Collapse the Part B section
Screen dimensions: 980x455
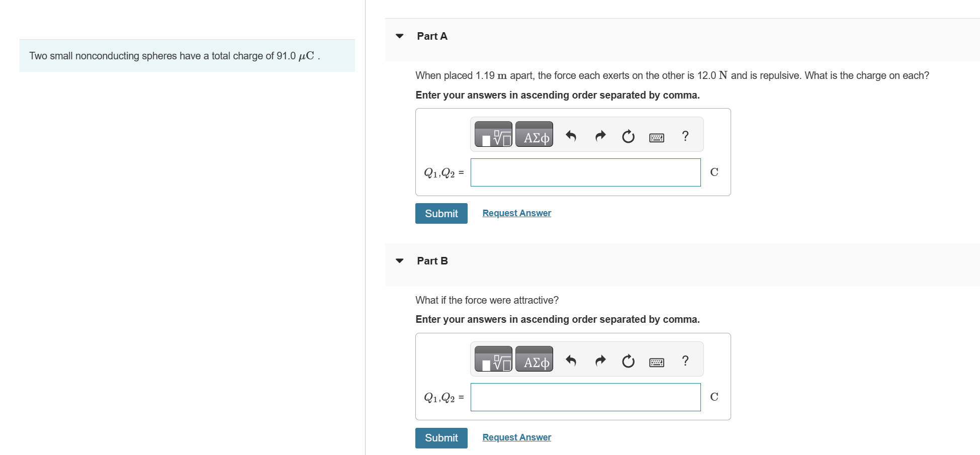(400, 261)
